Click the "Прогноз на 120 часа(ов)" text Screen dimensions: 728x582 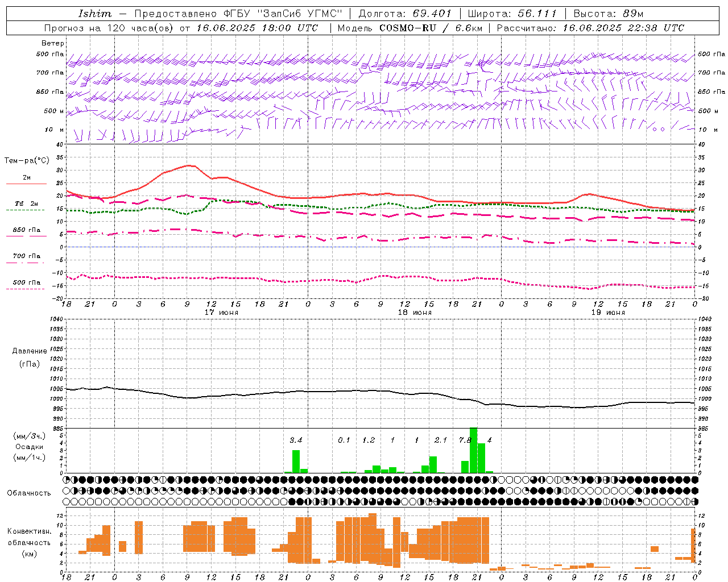coord(109,28)
